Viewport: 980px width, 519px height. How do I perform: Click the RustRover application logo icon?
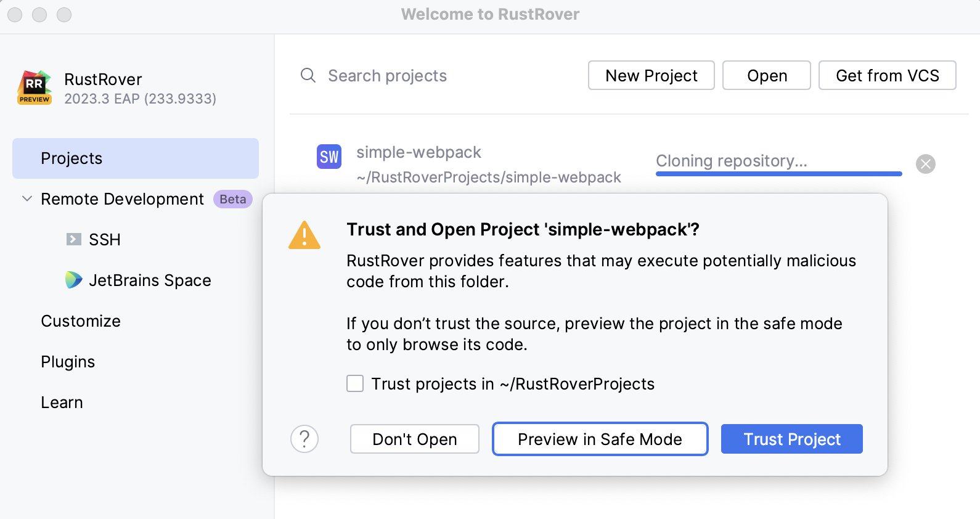(x=34, y=88)
